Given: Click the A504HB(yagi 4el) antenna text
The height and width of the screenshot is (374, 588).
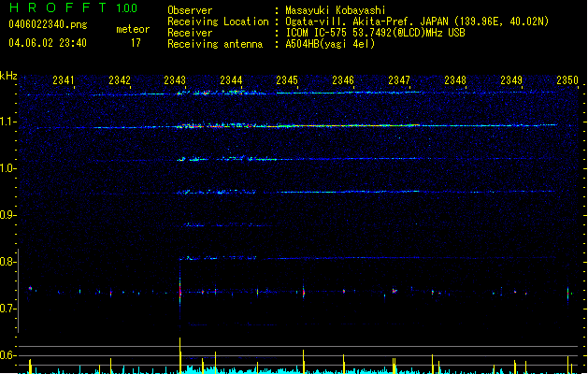Looking at the screenshot, I should point(330,44).
